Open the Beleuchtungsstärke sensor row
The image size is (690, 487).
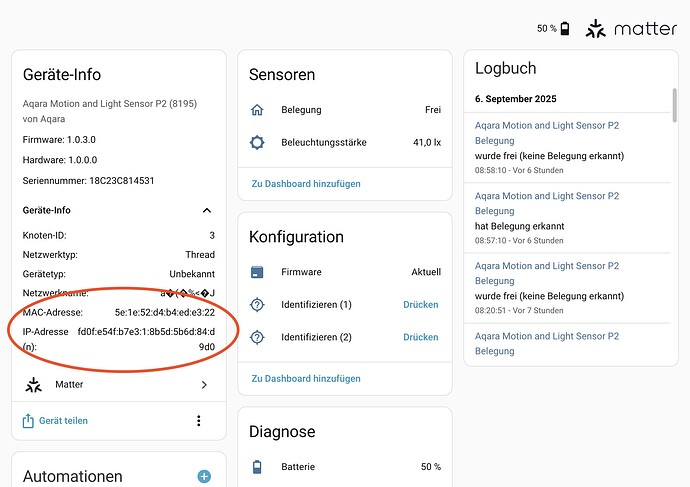(345, 143)
